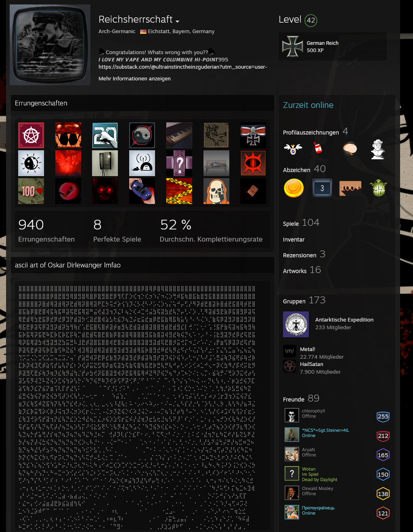
Task: Open the Spiele section
Action: (x=291, y=224)
